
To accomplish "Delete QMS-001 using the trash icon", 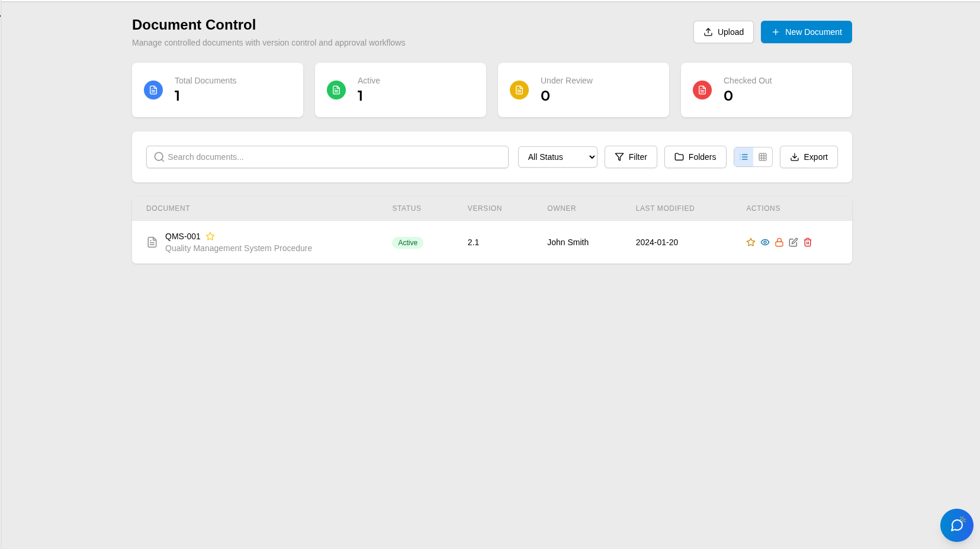I will click(x=808, y=242).
